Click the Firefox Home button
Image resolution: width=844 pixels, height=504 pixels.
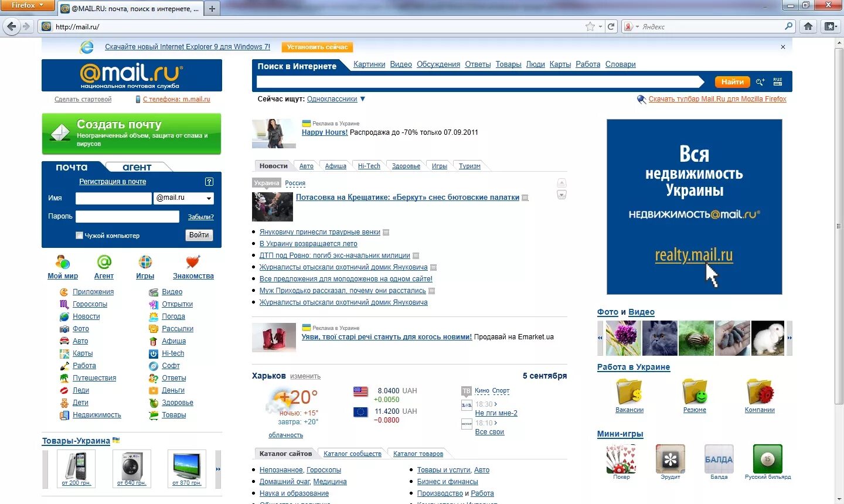click(x=808, y=26)
